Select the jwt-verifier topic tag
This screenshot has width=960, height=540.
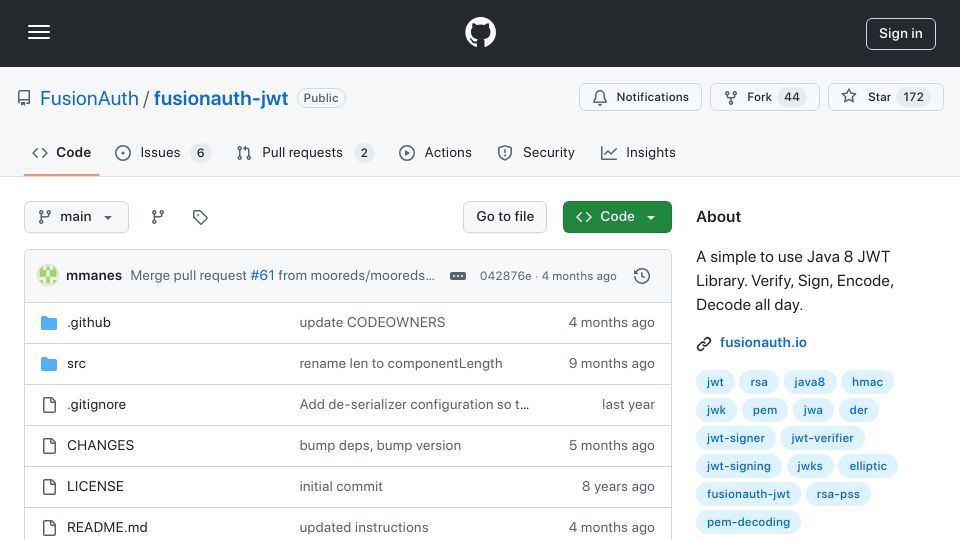822,438
